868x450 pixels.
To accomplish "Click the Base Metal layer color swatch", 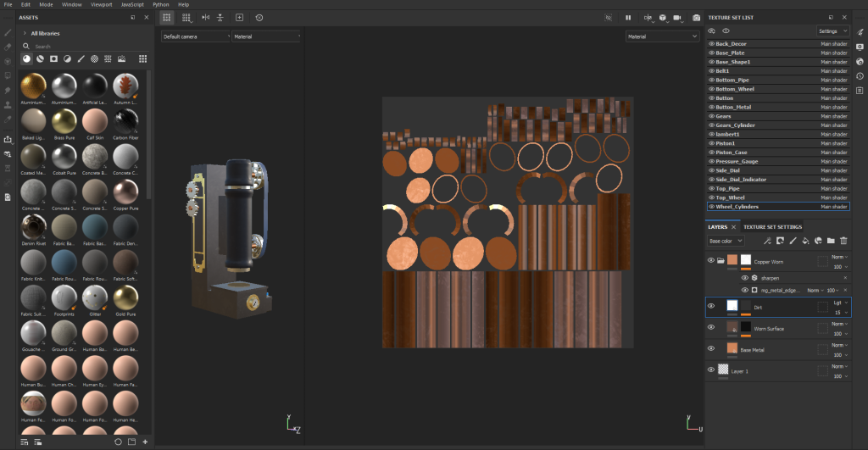I will coord(732,348).
